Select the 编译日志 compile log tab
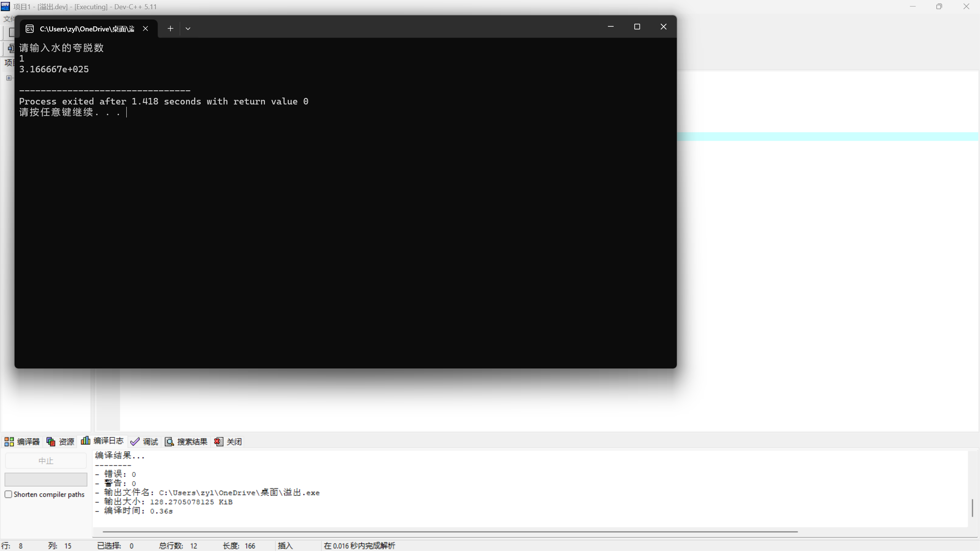 102,441
